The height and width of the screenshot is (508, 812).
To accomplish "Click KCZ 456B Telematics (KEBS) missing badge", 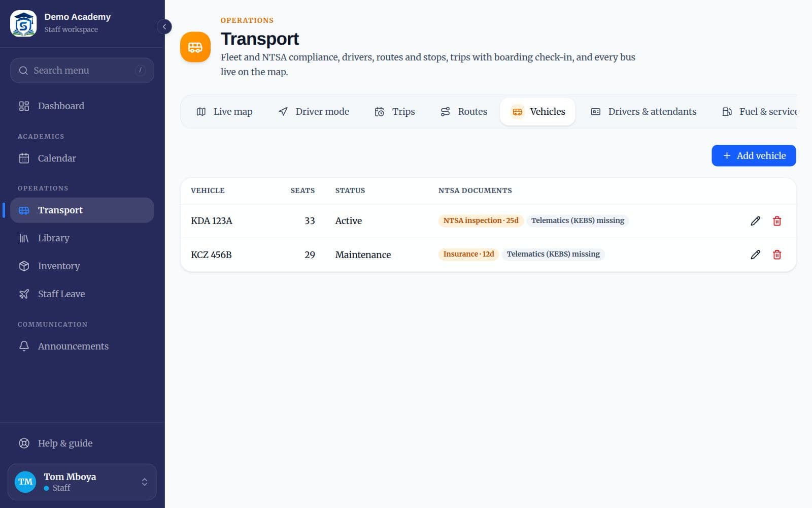I will click(x=553, y=254).
